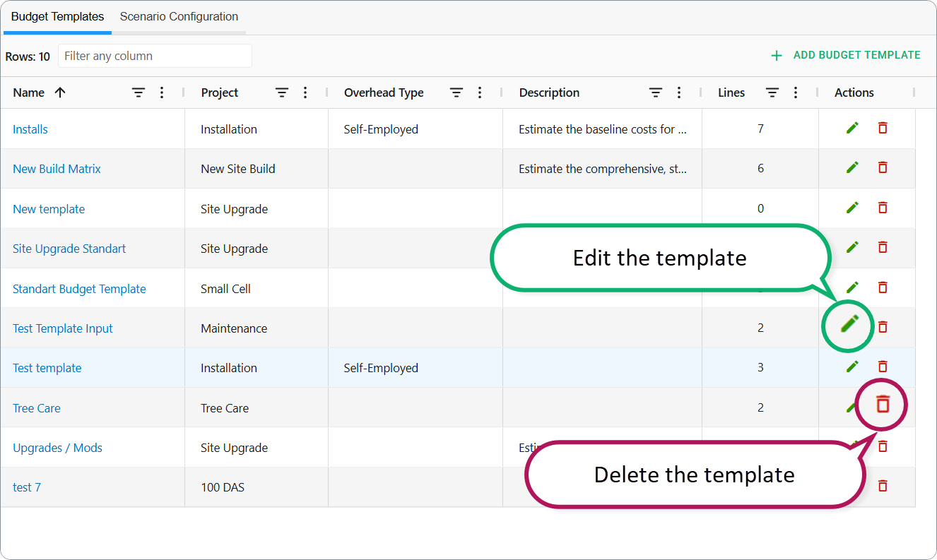Select the Maintenance project cell
This screenshot has height=560, width=937.
[x=257, y=328]
